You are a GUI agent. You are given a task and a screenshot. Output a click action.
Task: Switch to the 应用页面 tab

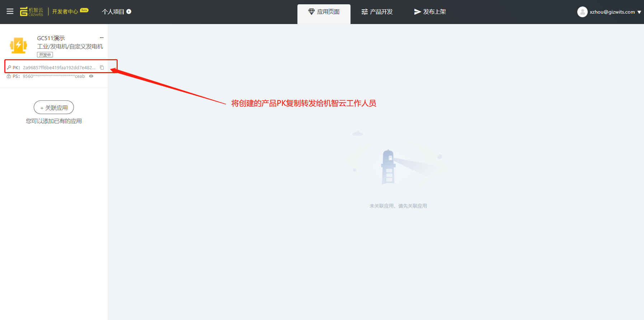(324, 12)
